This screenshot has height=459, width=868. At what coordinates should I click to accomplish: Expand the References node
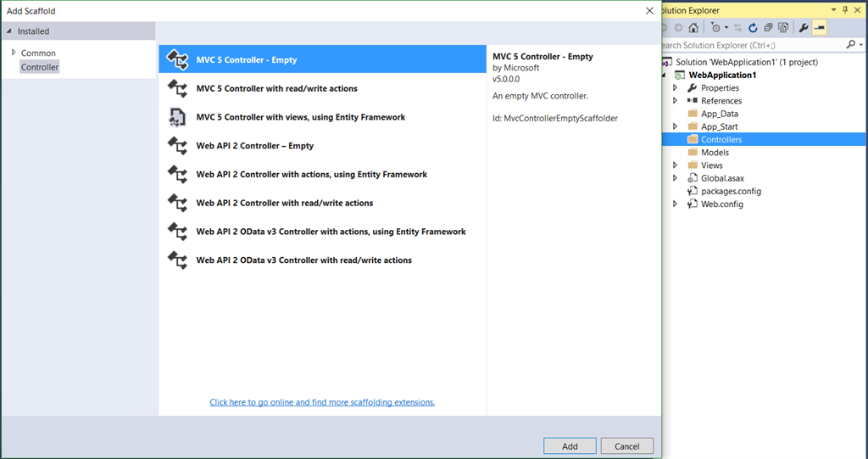click(675, 100)
